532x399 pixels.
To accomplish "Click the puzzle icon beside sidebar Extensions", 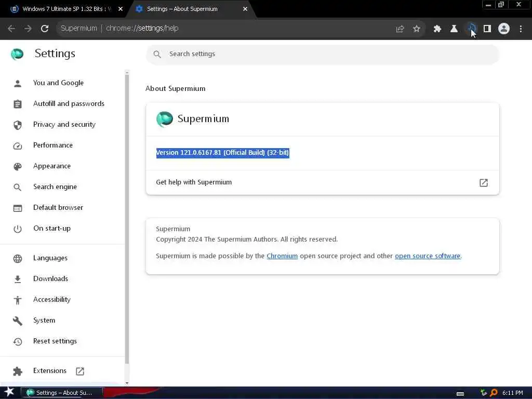I will point(18,371).
